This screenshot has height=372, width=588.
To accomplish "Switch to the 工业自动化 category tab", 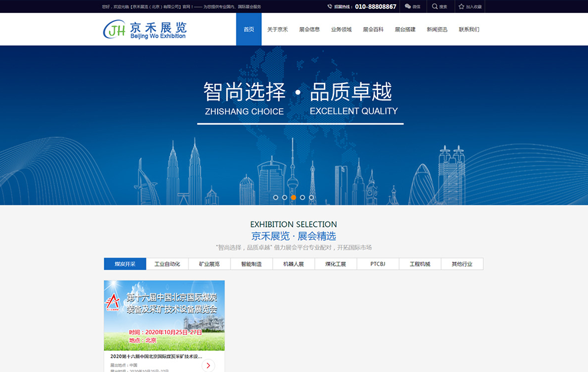I will pyautogui.click(x=167, y=264).
